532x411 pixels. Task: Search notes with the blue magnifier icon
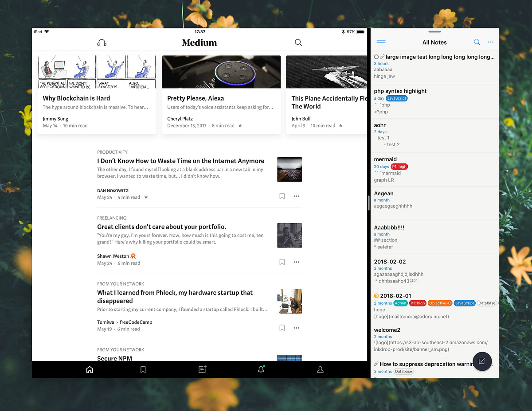coord(477,42)
